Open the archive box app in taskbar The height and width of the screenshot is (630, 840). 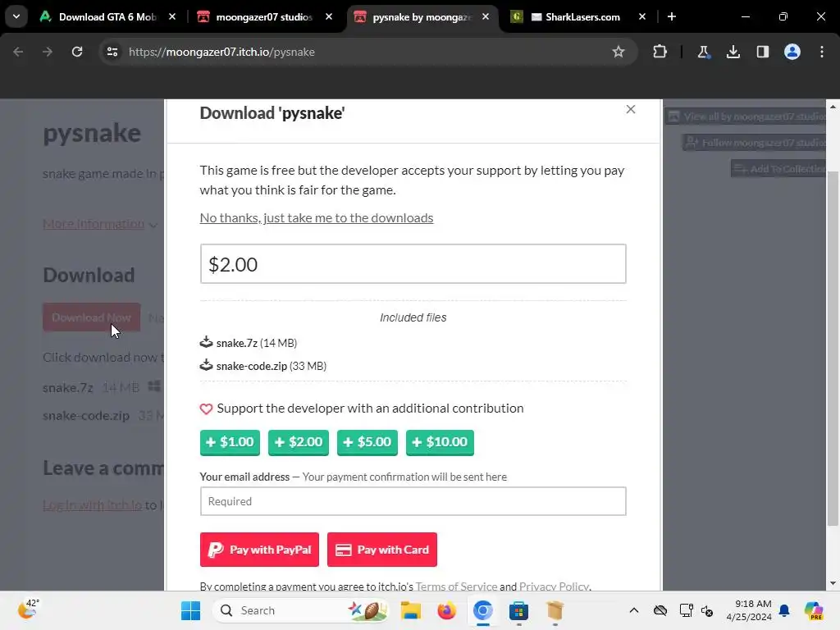pyautogui.click(x=555, y=610)
